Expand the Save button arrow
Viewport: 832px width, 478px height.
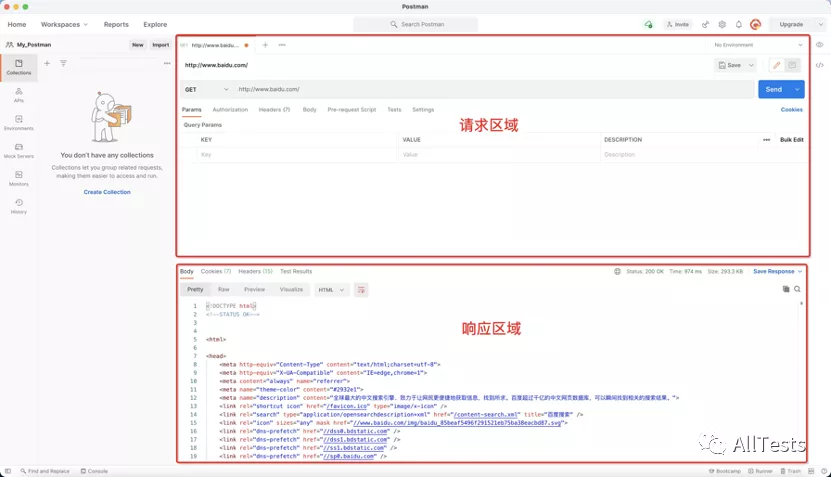[751, 65]
